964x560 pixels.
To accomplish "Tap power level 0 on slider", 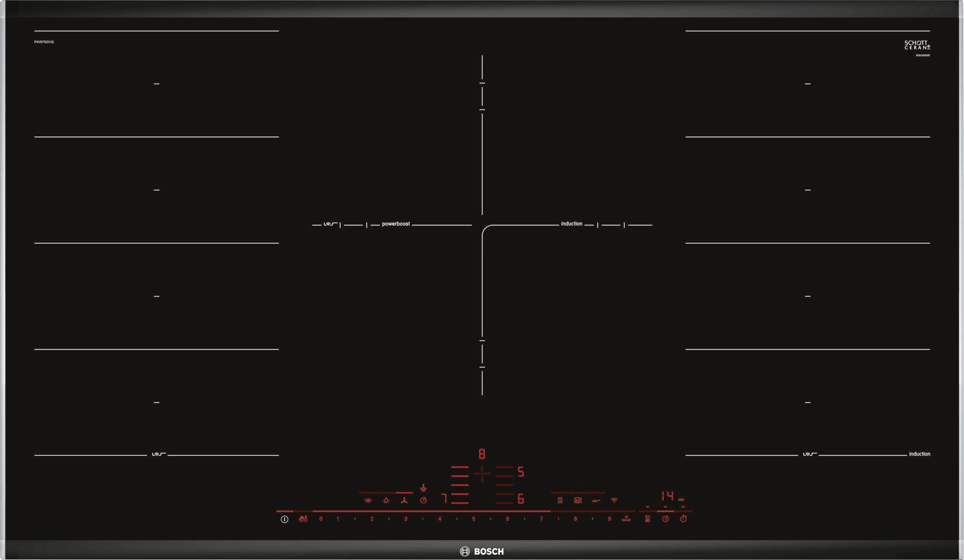I will coord(321,519).
